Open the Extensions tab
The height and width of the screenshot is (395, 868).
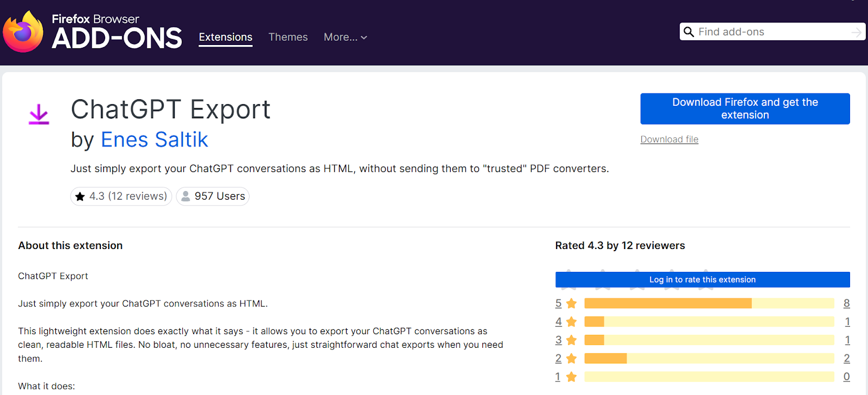pos(226,37)
